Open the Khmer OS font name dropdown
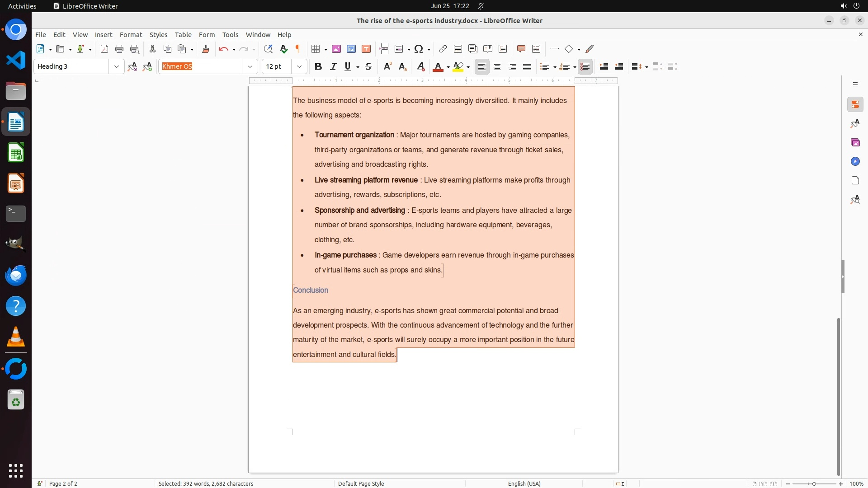Image resolution: width=868 pixels, height=488 pixels. point(250,66)
